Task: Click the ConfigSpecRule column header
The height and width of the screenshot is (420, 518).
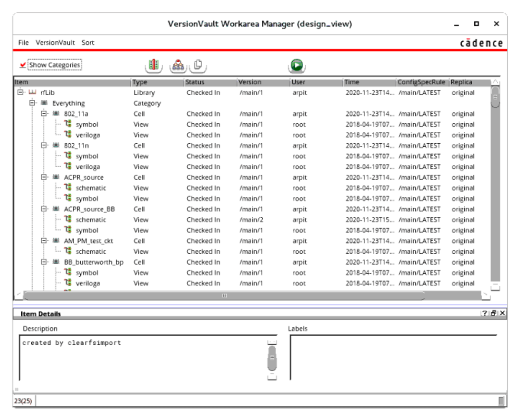Action: (x=421, y=82)
